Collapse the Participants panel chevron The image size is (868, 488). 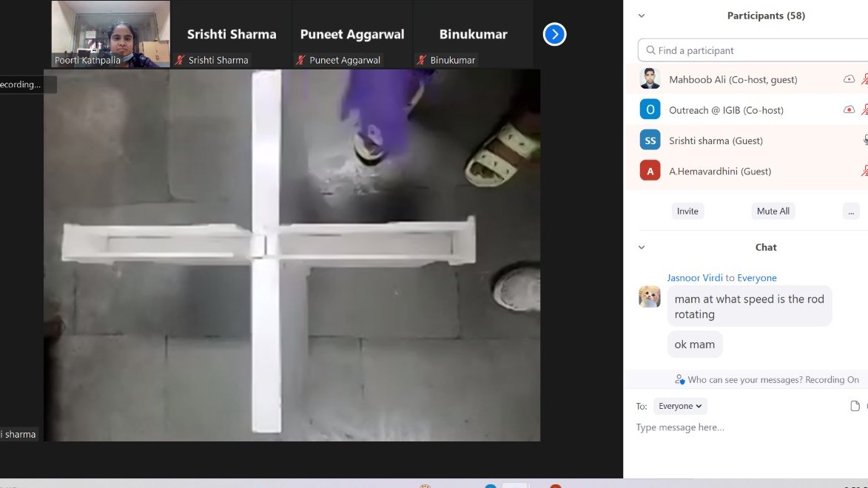[x=642, y=16]
